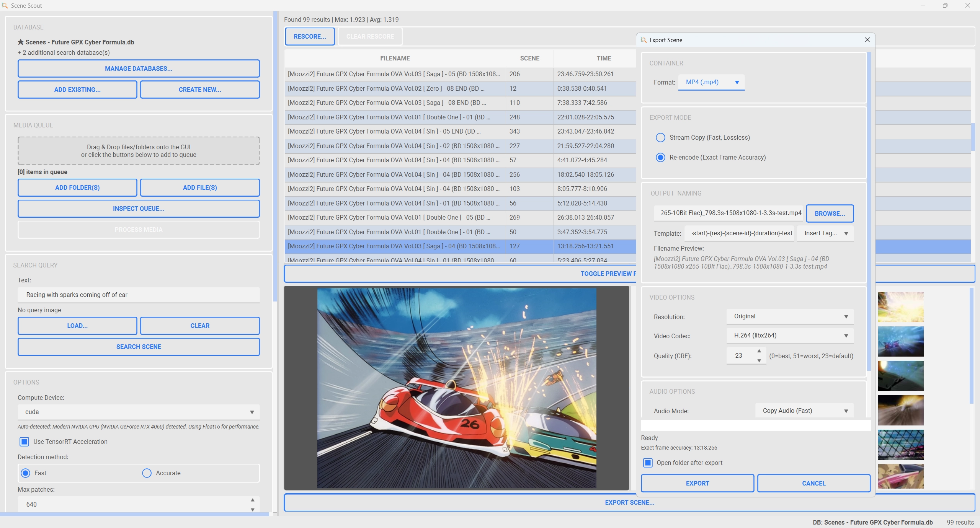Click ADD EXISTING database button
Screen dimensions: 980x528
pos(77,90)
